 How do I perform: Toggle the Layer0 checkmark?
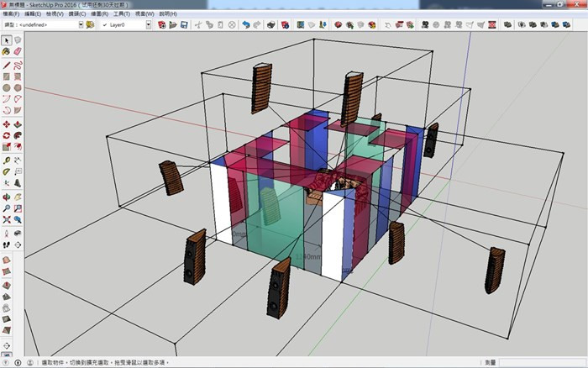[104, 25]
